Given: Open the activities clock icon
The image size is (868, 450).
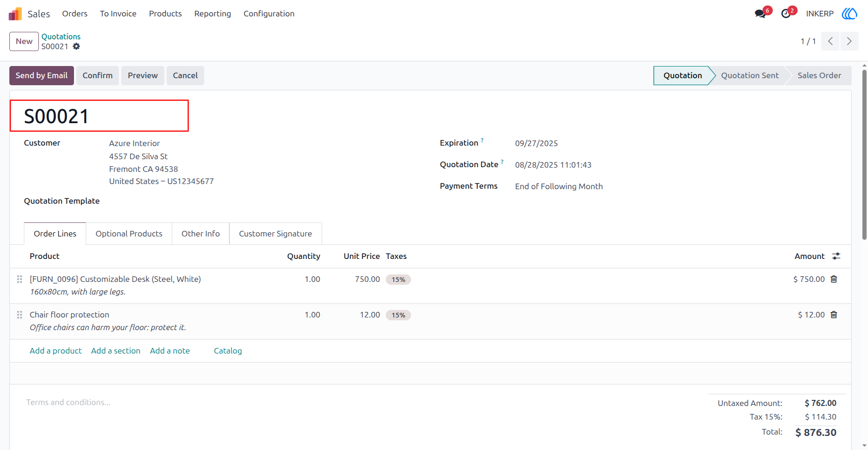Looking at the screenshot, I should click(x=786, y=14).
